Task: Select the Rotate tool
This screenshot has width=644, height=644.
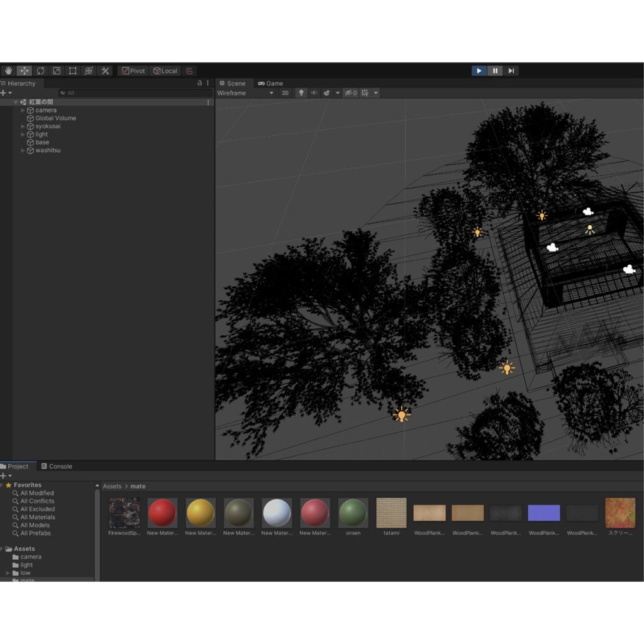Action: coord(40,71)
